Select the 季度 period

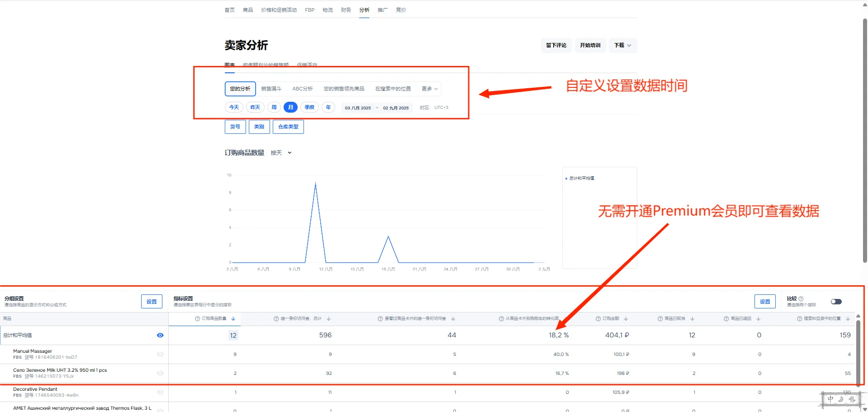pyautogui.click(x=309, y=108)
